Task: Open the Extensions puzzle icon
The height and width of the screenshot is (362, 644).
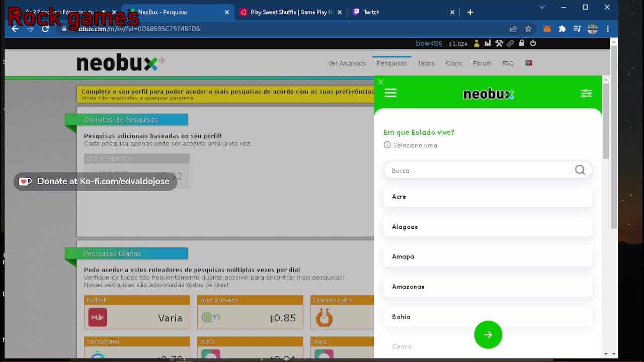Action: [x=562, y=29]
